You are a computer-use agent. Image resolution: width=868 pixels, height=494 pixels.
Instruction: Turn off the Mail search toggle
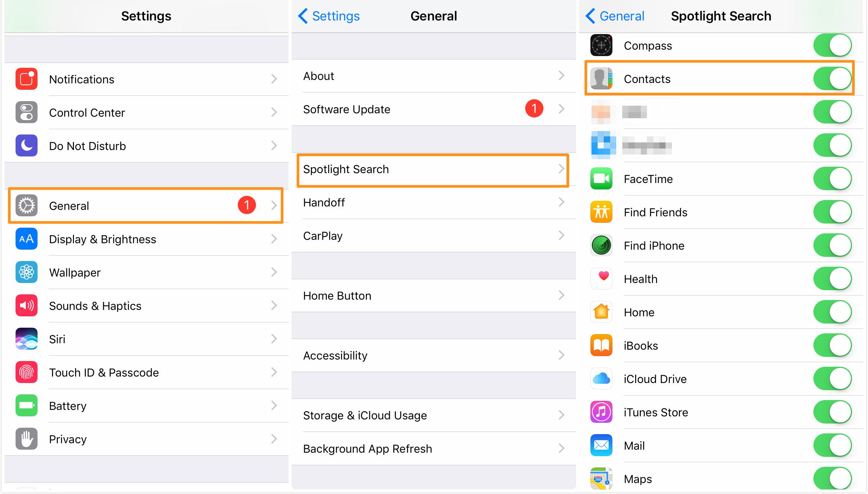(x=833, y=446)
